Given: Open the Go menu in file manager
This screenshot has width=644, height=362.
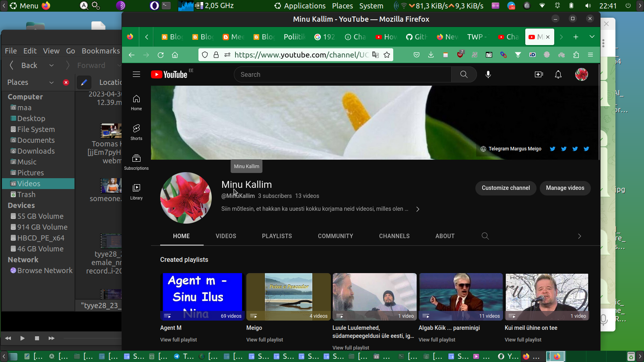Looking at the screenshot, I should pyautogui.click(x=70, y=51).
